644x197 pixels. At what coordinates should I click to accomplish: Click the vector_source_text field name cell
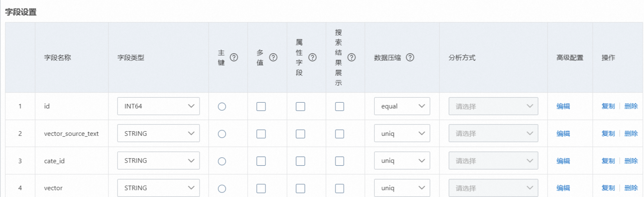(71, 134)
